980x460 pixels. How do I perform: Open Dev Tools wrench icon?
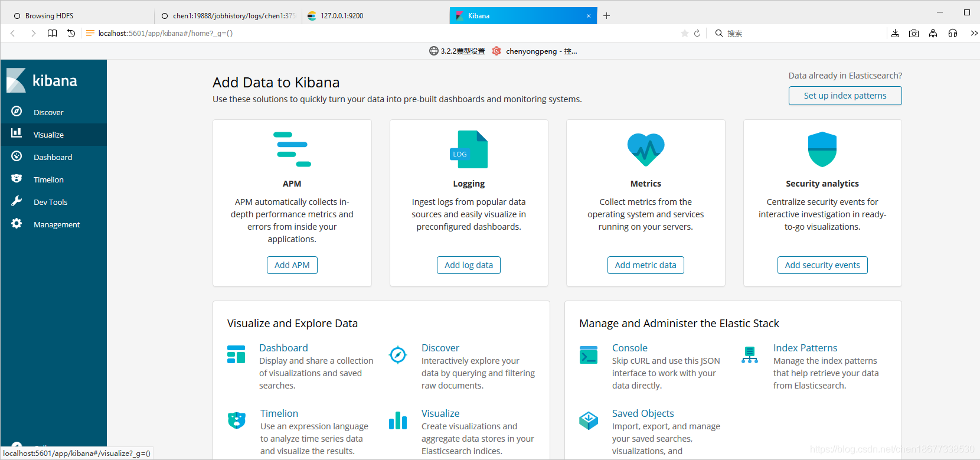coord(17,201)
